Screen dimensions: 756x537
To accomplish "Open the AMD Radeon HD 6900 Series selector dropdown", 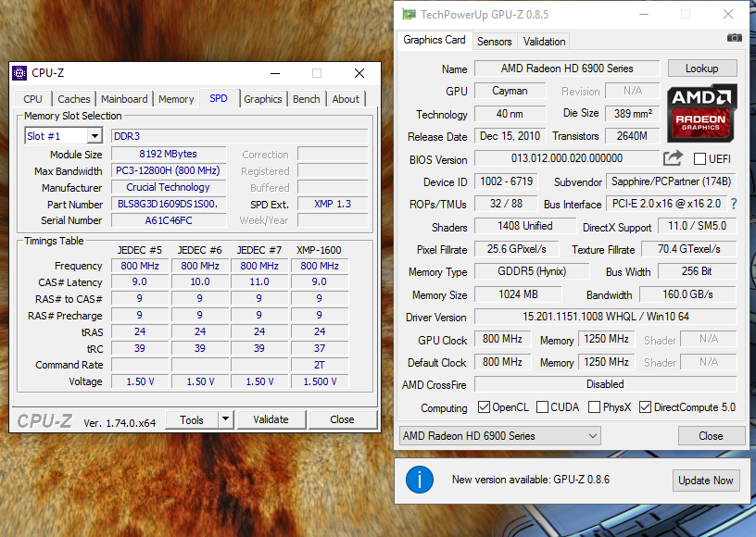I will (500, 436).
